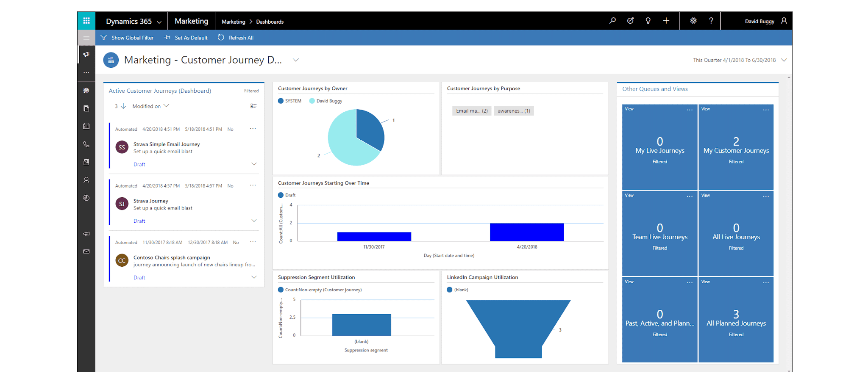The height and width of the screenshot is (384, 868).
Task: Click the stream view toggle icon
Action: tap(253, 106)
